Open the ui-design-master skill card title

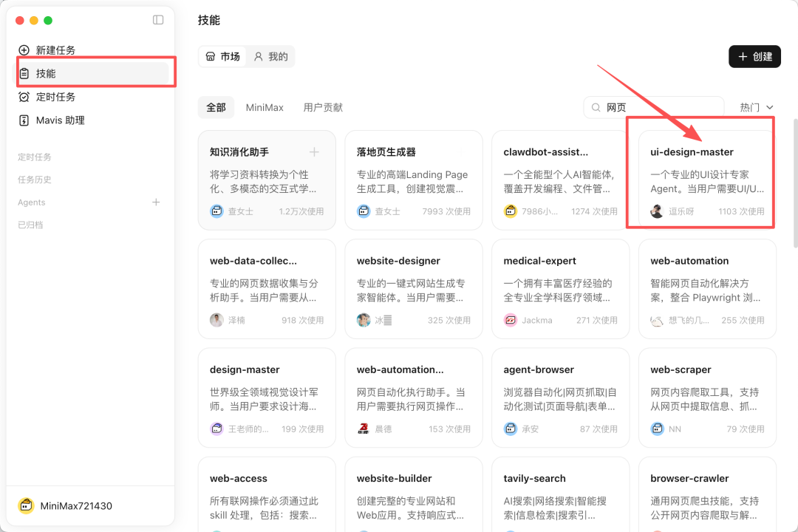692,151
